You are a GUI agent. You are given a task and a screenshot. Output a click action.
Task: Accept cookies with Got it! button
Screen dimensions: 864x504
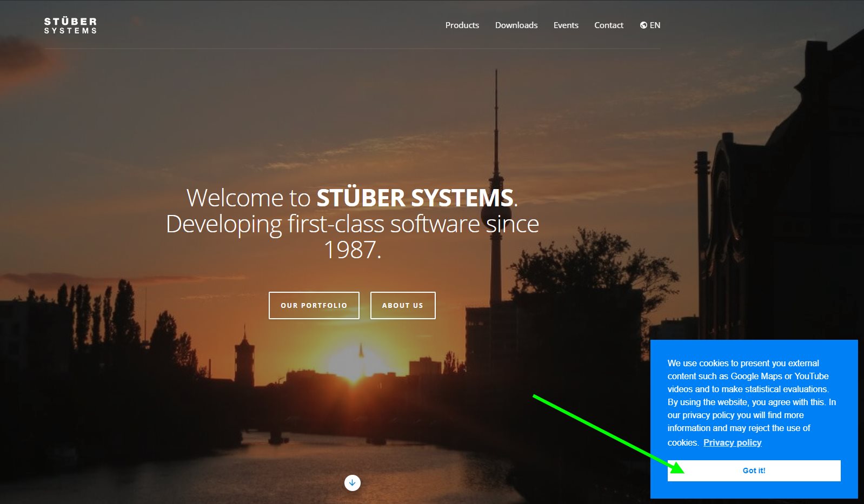tap(754, 471)
